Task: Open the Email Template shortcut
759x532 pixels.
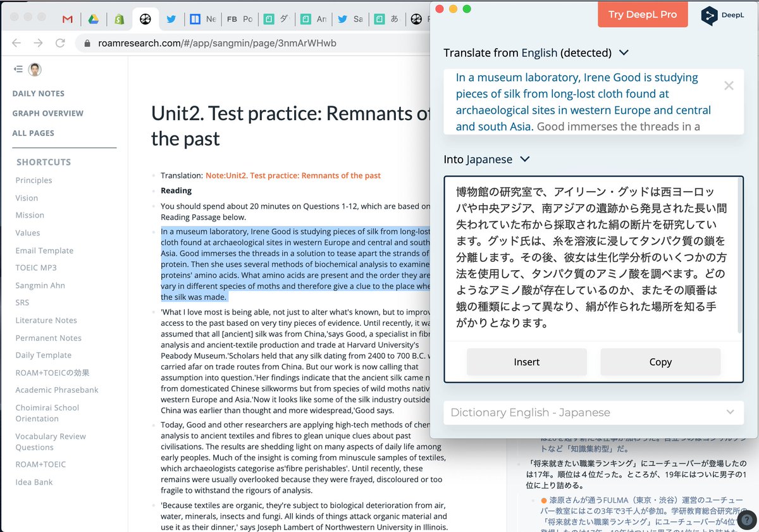Action: [x=44, y=251]
